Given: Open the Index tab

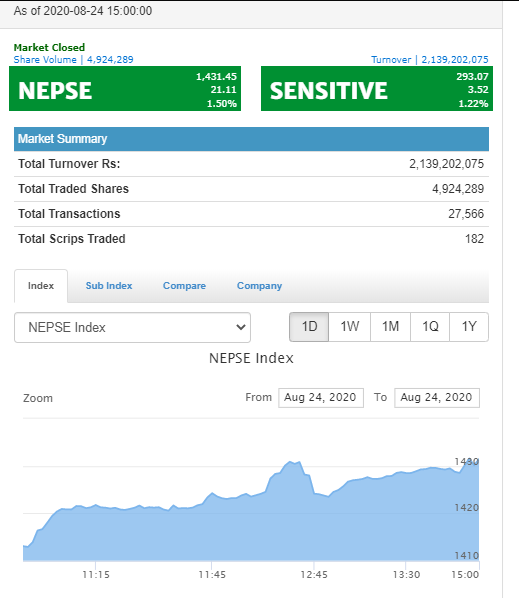Looking at the screenshot, I should pos(41,286).
